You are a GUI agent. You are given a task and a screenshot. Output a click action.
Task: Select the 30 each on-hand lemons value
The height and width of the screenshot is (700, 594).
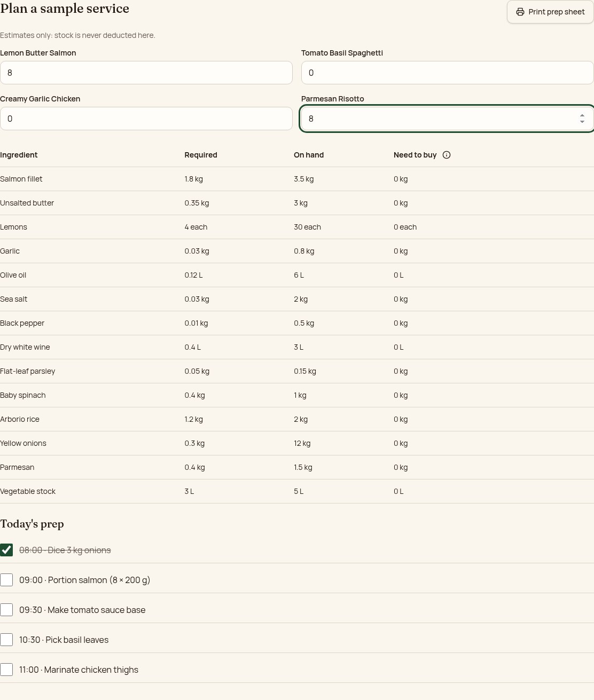(x=308, y=227)
